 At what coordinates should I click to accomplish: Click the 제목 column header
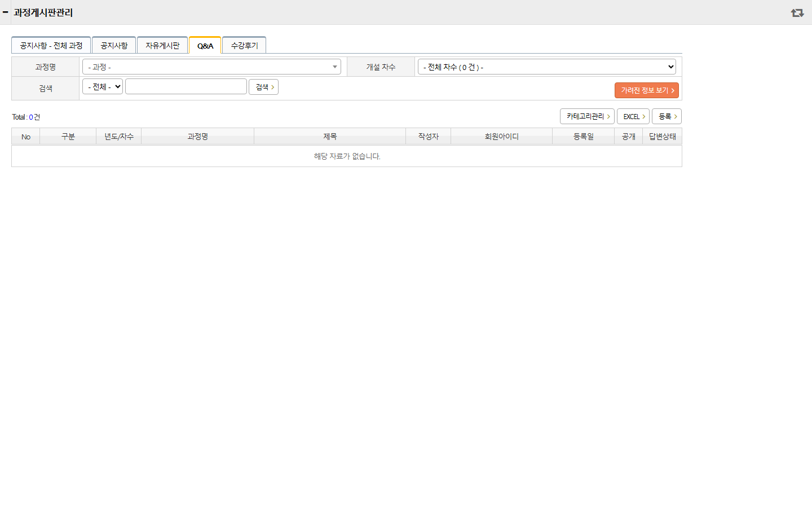(330, 137)
